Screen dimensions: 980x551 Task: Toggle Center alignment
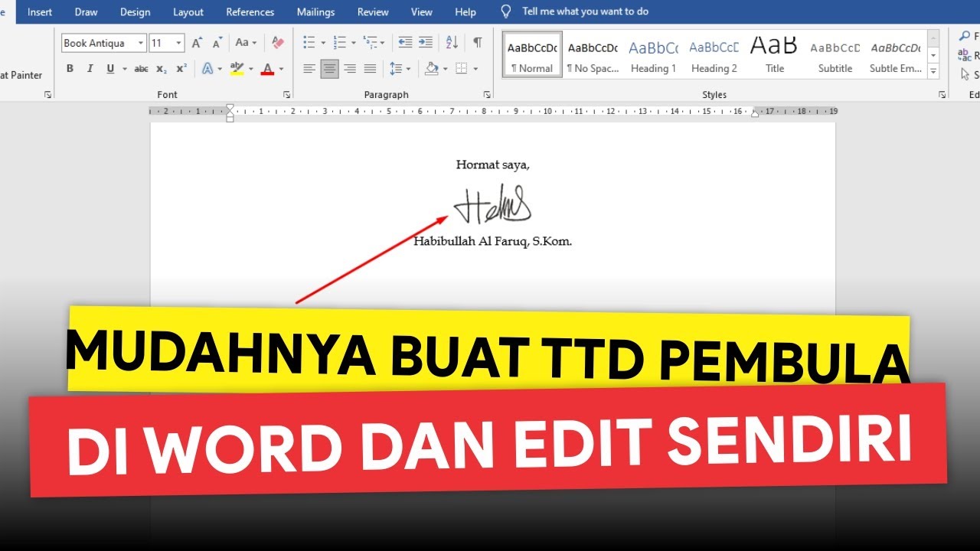(x=330, y=69)
